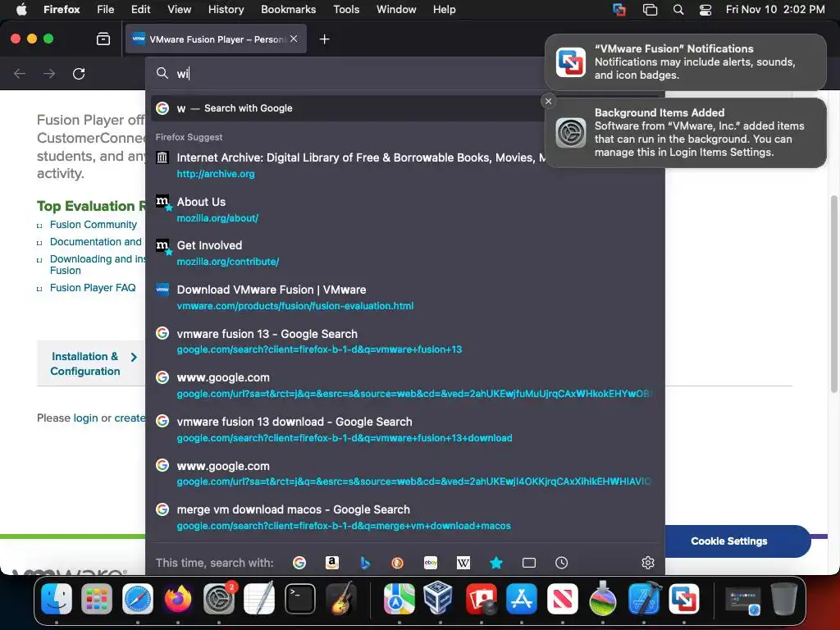This screenshot has width=840, height=630.
Task: Open TextEdit from the Dock
Action: pyautogui.click(x=259, y=598)
